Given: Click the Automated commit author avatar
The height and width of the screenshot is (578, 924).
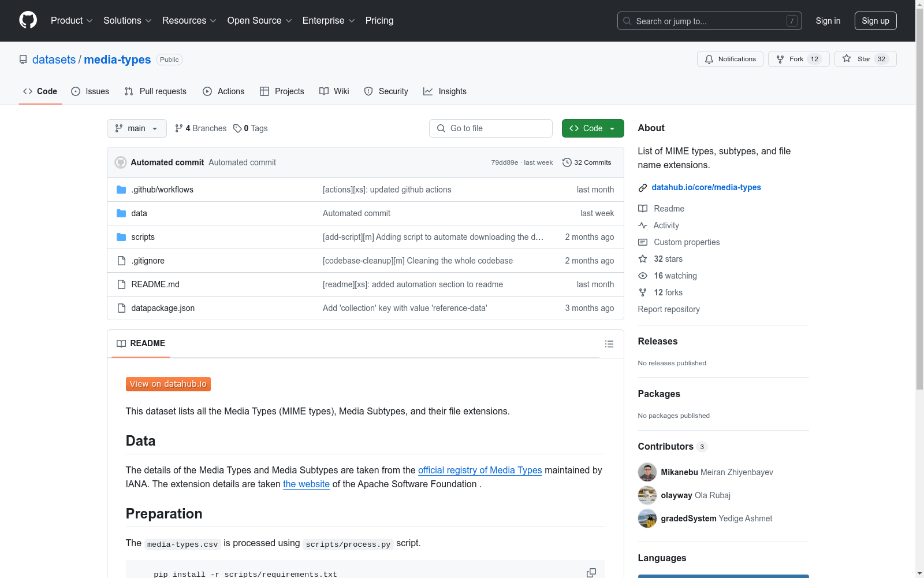Looking at the screenshot, I should click(121, 162).
